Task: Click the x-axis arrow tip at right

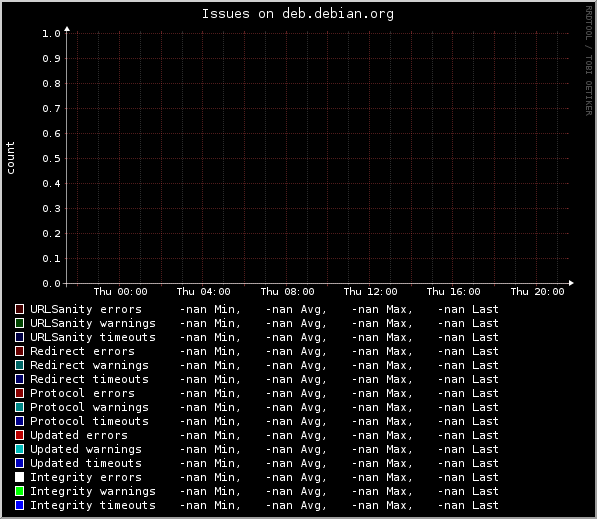Action: coord(571,283)
